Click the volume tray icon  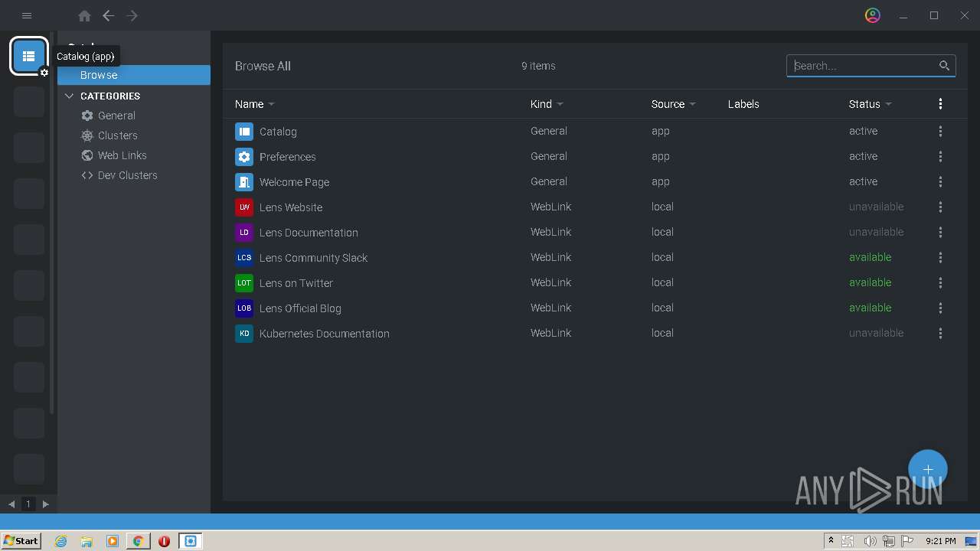[870, 541]
